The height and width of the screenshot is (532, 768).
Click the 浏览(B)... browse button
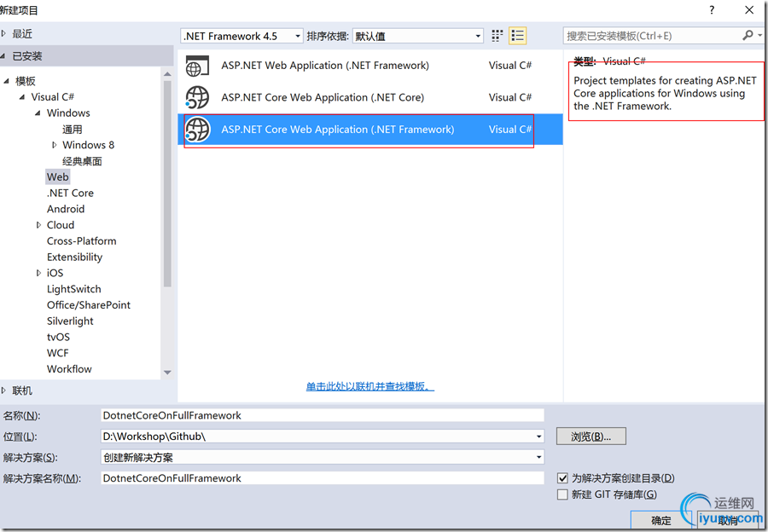(x=591, y=436)
